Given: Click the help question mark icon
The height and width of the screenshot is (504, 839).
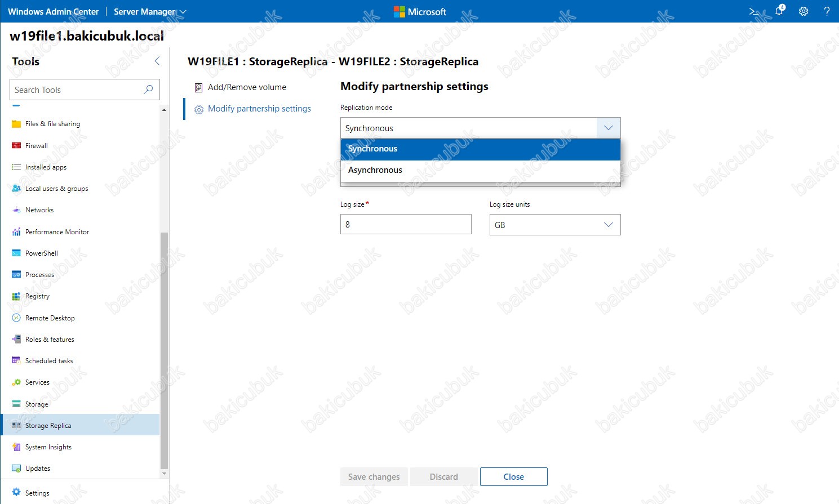Looking at the screenshot, I should [x=827, y=11].
